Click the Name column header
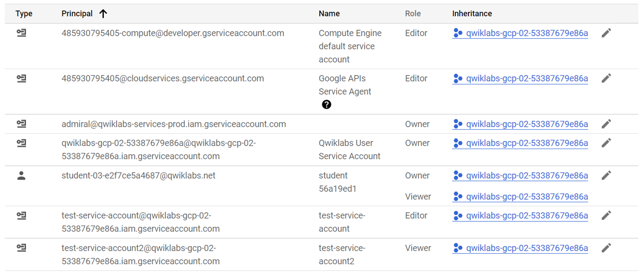This screenshot has width=644, height=273. tap(329, 14)
